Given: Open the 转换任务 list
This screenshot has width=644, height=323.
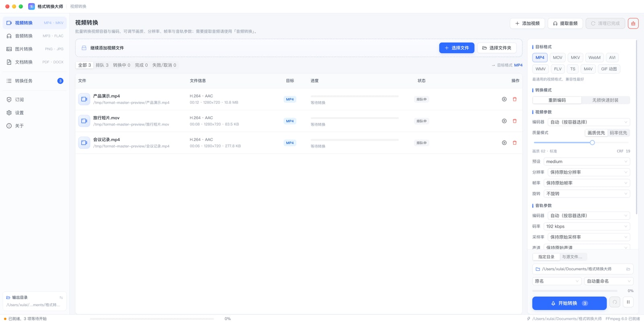Looking at the screenshot, I should click(x=35, y=81).
